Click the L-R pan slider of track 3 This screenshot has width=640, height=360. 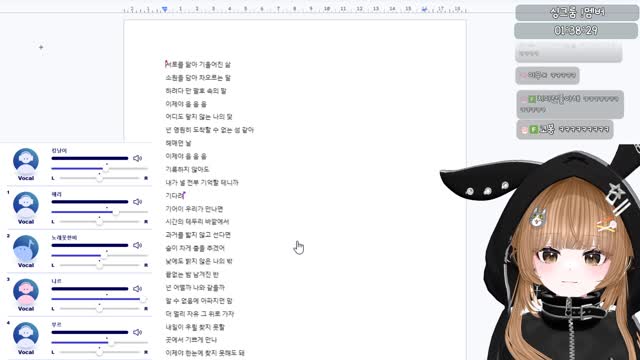(x=99, y=309)
